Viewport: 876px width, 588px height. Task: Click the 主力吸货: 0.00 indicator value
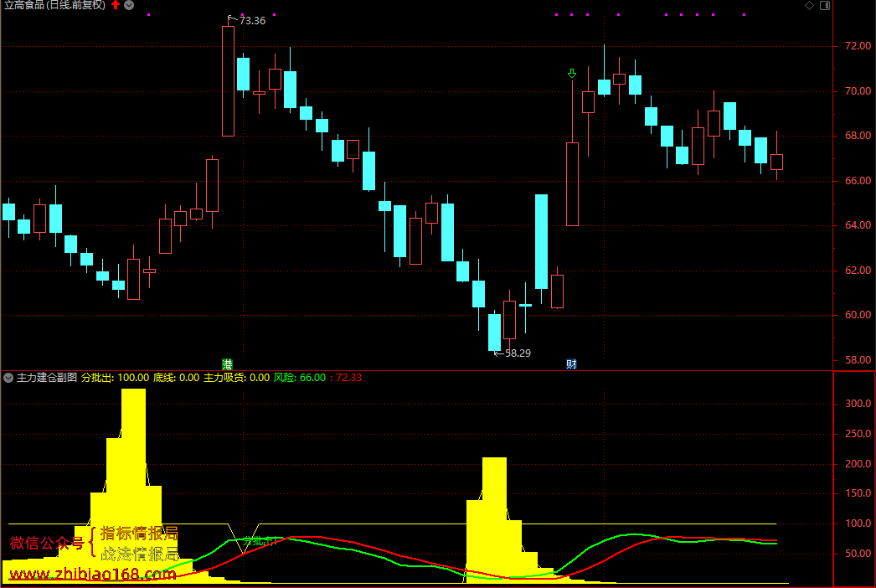(x=236, y=378)
